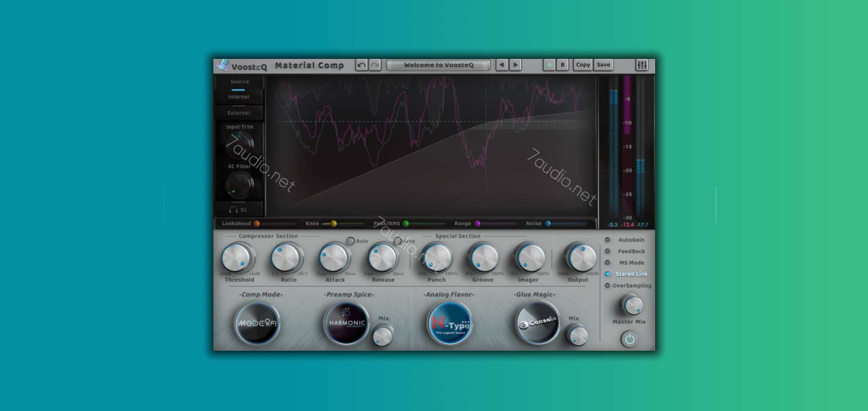Click the compression waveform display
Screen dimensions: 868x411
coord(431,146)
